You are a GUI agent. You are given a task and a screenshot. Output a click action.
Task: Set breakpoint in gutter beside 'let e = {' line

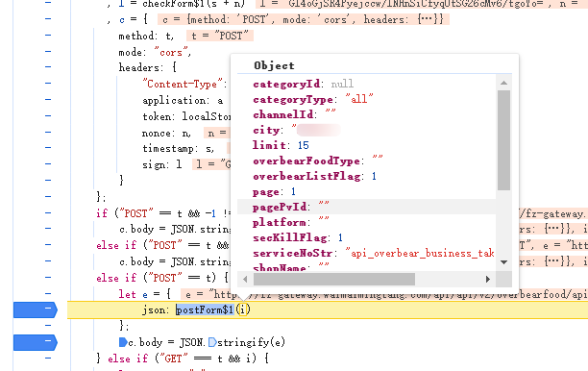[x=48, y=293]
